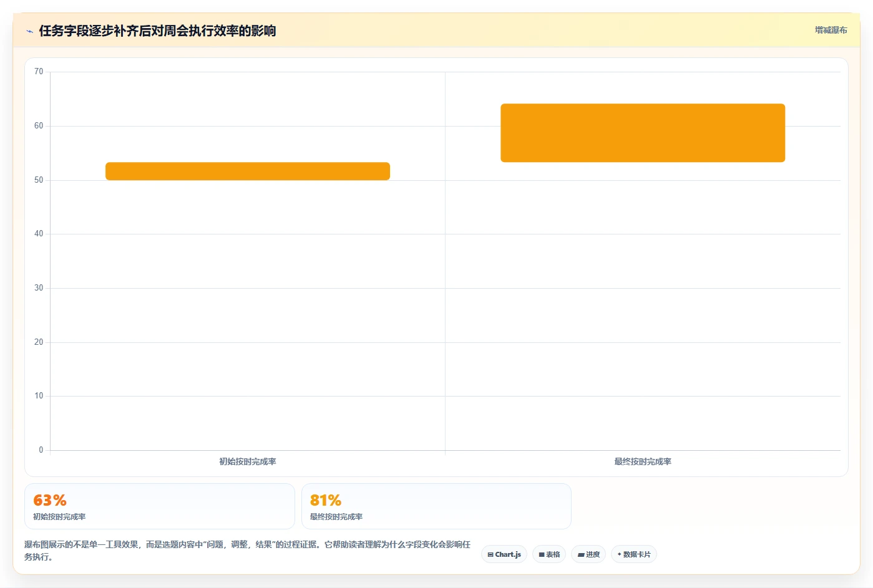
Task: Click the y-axis value 70
Action: pyautogui.click(x=39, y=72)
